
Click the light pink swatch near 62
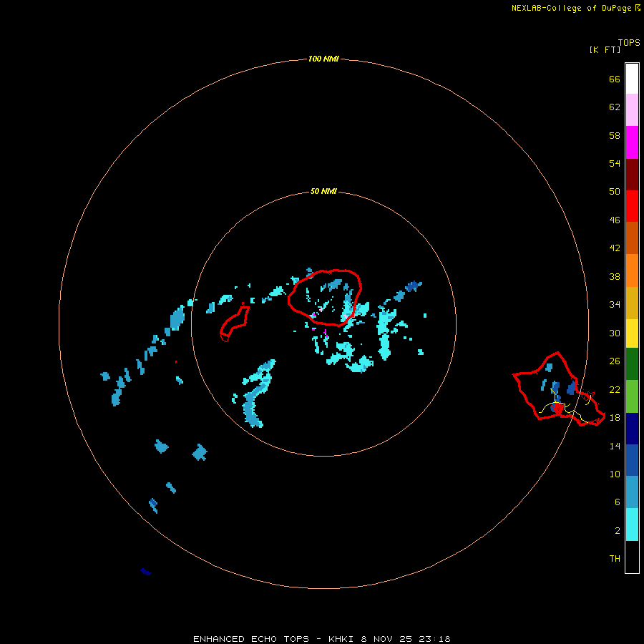[x=632, y=109]
